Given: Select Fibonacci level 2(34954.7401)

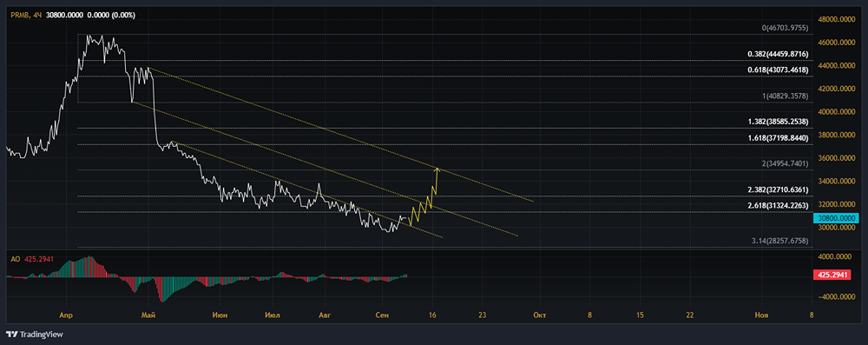Looking at the screenshot, I should 785,163.
